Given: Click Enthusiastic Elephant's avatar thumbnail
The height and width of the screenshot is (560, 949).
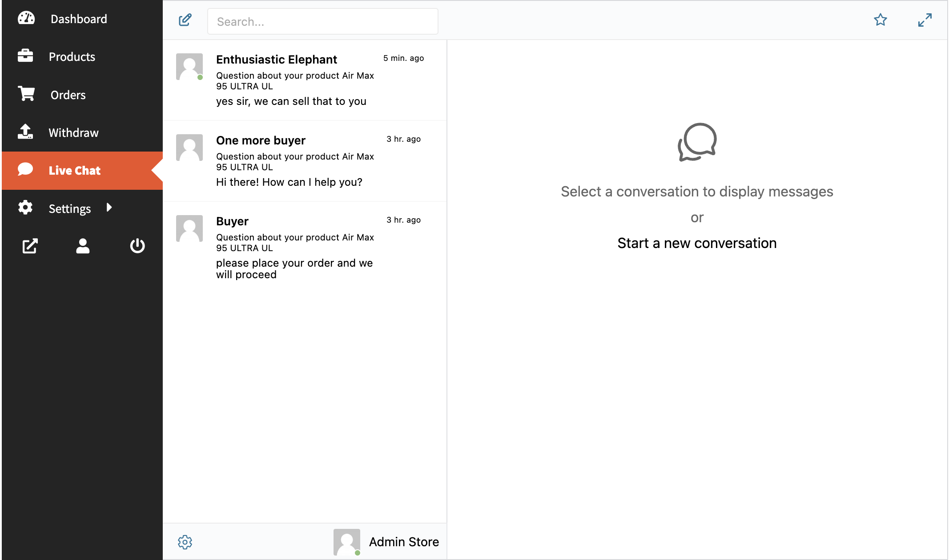Looking at the screenshot, I should point(189,67).
